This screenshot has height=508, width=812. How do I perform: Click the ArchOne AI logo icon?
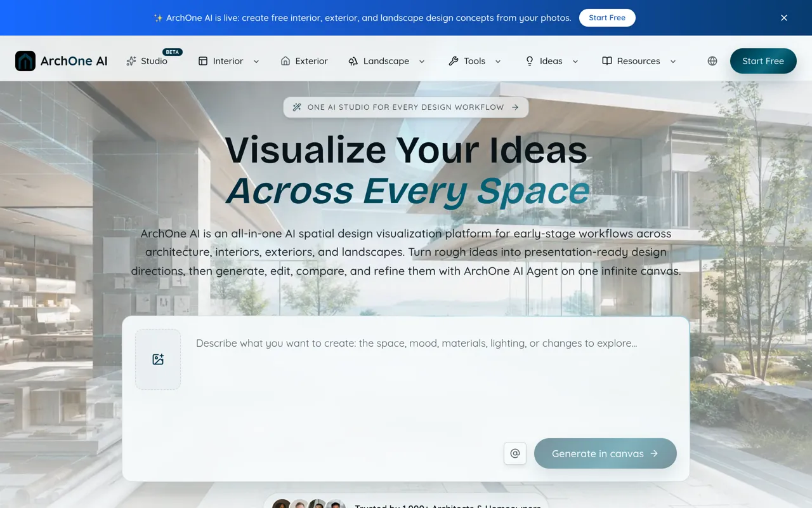25,61
